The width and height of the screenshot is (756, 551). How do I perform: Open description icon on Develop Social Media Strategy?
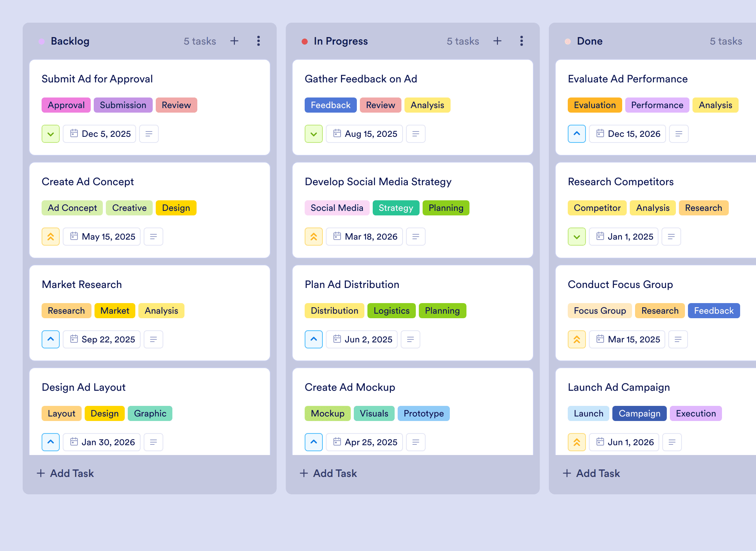[416, 237]
